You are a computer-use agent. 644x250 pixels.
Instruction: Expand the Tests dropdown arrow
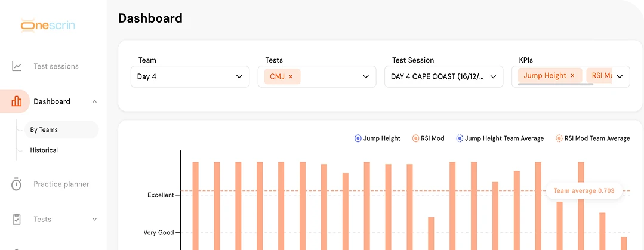366,76
